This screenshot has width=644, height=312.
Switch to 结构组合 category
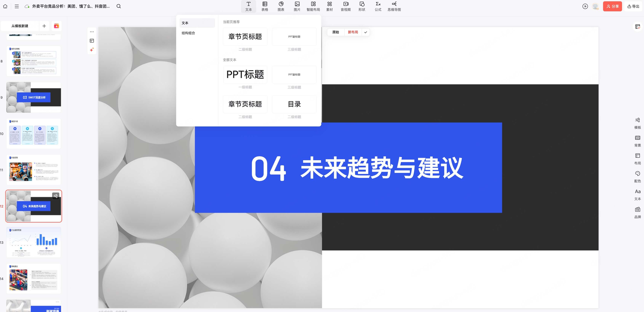[x=188, y=33]
